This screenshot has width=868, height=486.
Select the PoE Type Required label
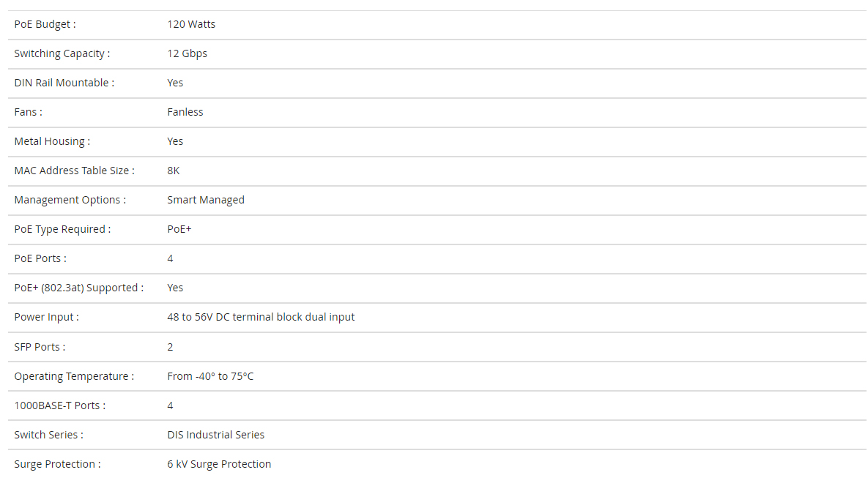[62, 229]
